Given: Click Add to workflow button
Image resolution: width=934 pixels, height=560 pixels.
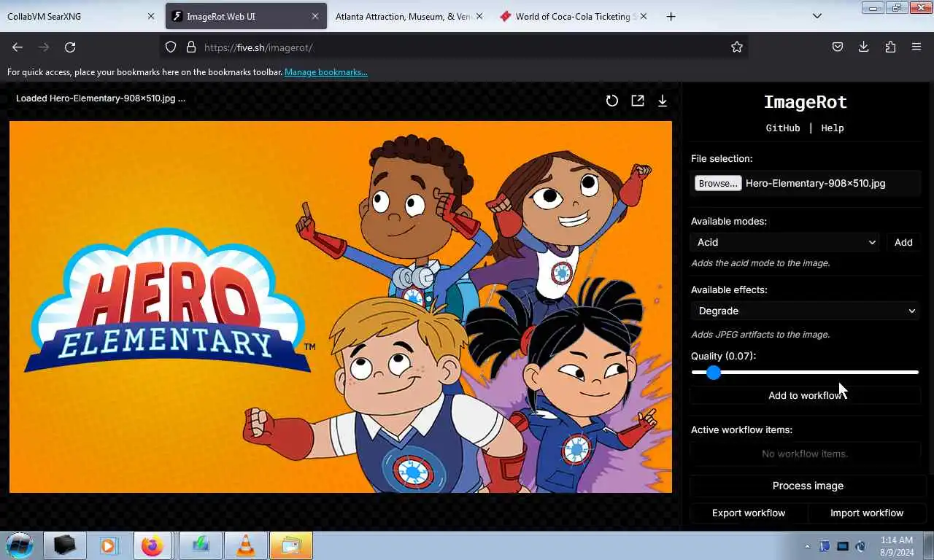Looking at the screenshot, I should [x=806, y=395].
